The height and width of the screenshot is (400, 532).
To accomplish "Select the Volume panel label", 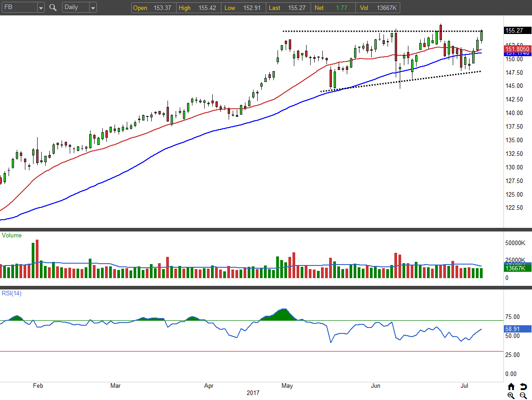I will (12, 236).
